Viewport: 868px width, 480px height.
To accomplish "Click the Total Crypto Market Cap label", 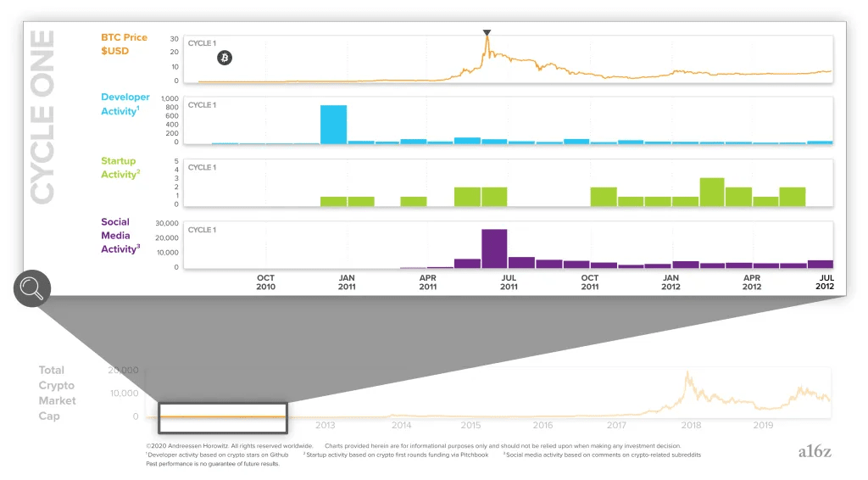I will [57, 393].
